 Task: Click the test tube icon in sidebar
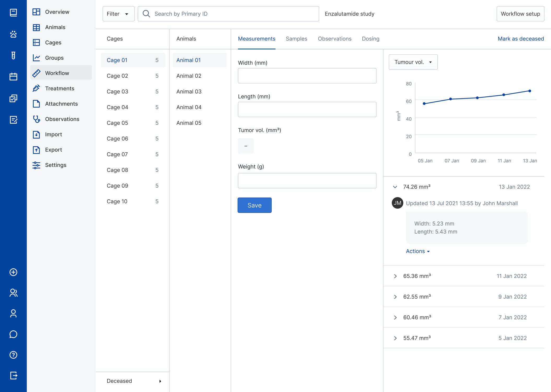pos(13,55)
